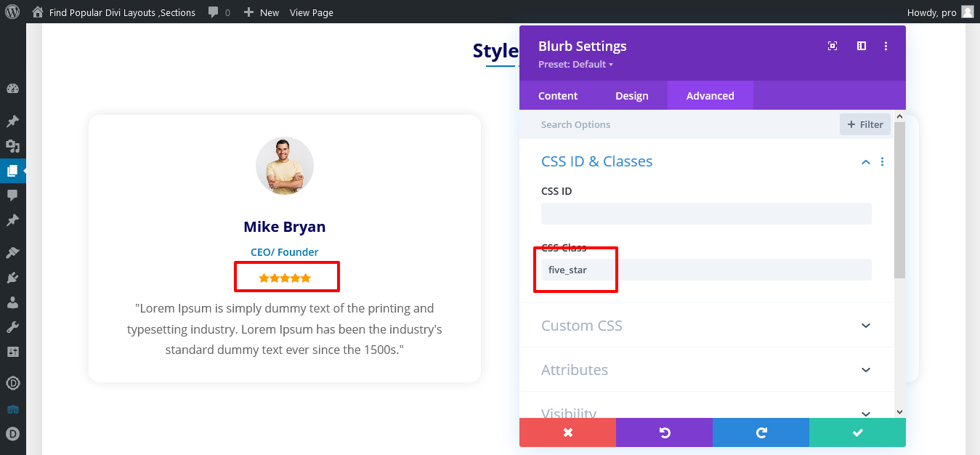Open Media library icon in sidebar
The width and height of the screenshot is (980, 455).
[12, 146]
